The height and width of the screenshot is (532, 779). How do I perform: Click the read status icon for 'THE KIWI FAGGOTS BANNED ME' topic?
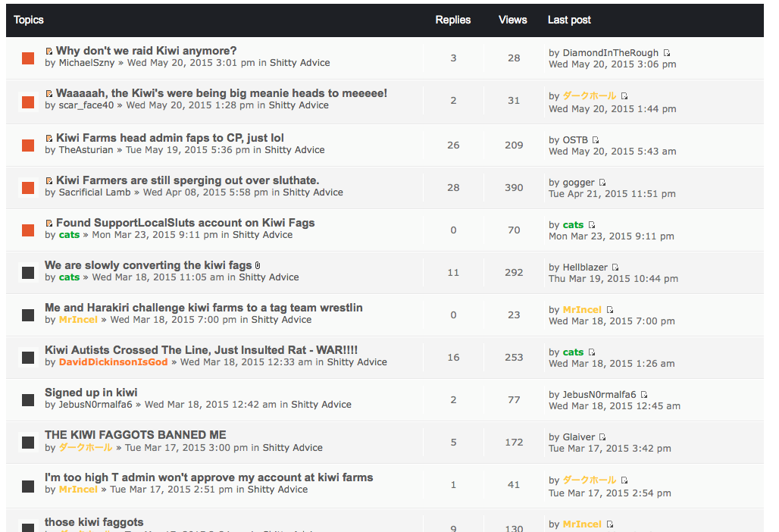[28, 442]
